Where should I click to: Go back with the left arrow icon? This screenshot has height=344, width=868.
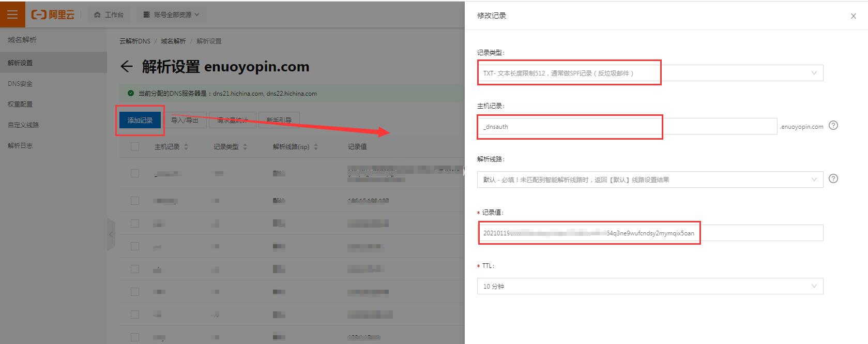tap(127, 67)
